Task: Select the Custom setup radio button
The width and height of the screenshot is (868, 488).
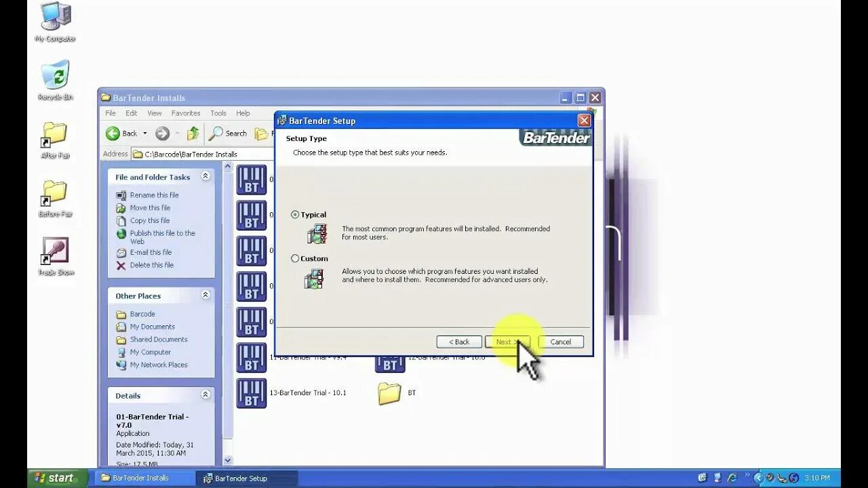Action: [295, 258]
